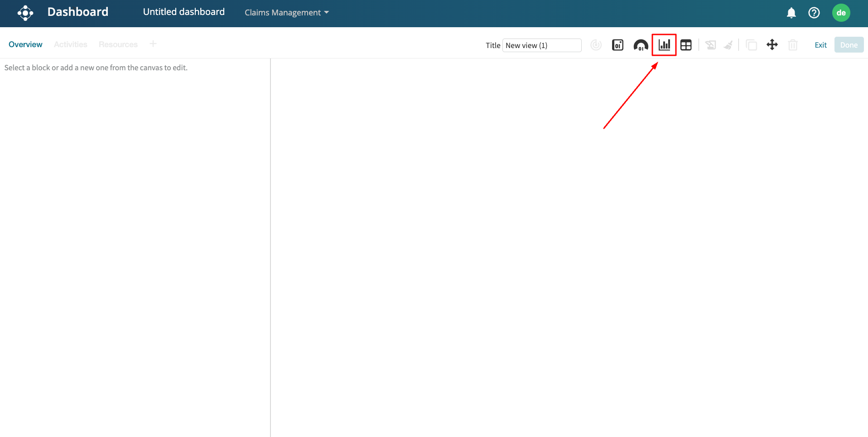Click the grayed-out circular dial icon
Viewport: 868px width, 437px height.
[x=596, y=45]
